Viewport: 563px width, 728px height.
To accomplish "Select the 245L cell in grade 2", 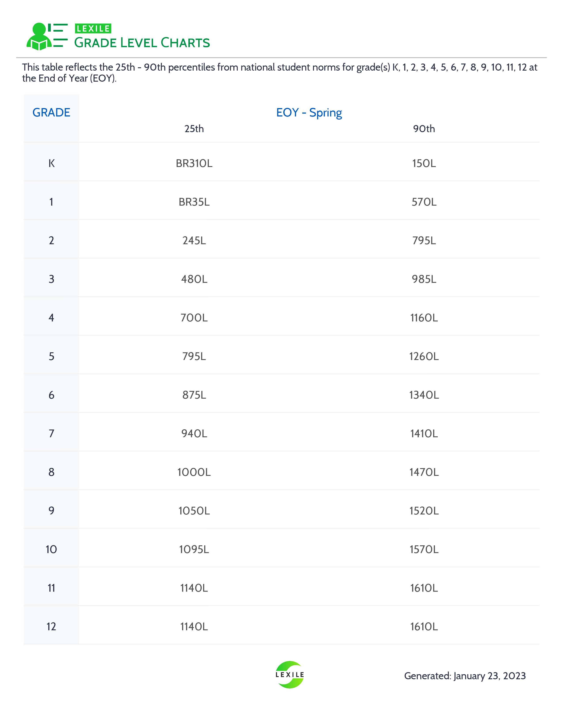I will pyautogui.click(x=194, y=241).
